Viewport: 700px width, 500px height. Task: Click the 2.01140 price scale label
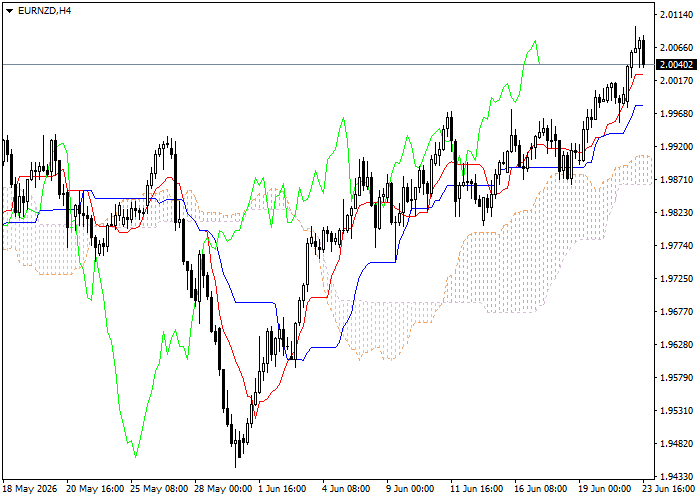(x=676, y=15)
